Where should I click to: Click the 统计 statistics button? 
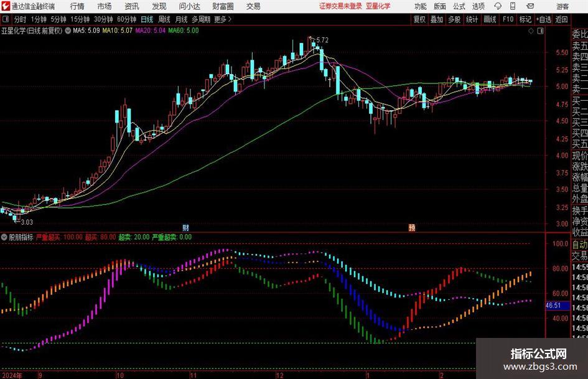(x=472, y=19)
